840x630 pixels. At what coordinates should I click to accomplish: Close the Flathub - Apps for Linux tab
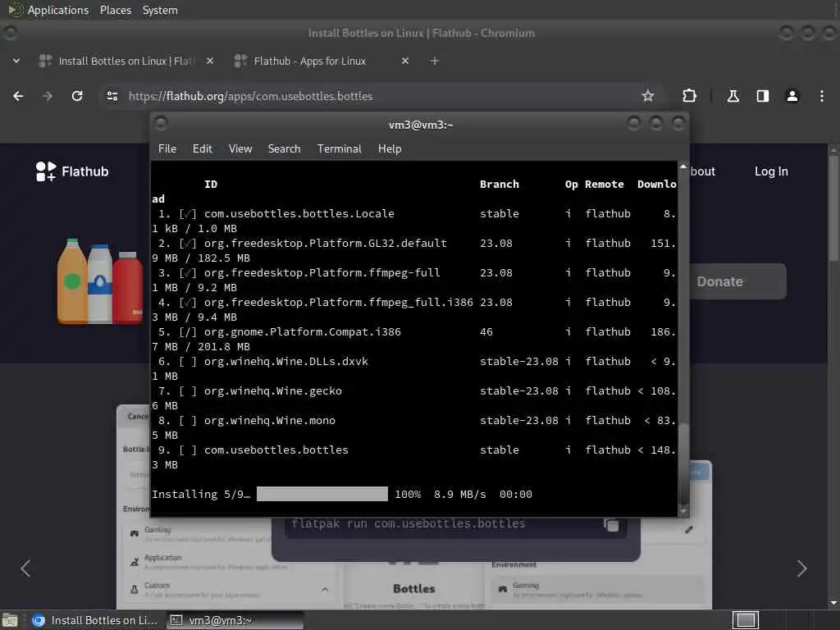[405, 61]
